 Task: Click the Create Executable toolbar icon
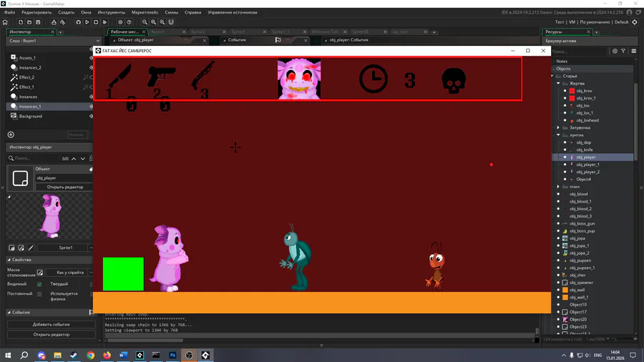pos(54,22)
